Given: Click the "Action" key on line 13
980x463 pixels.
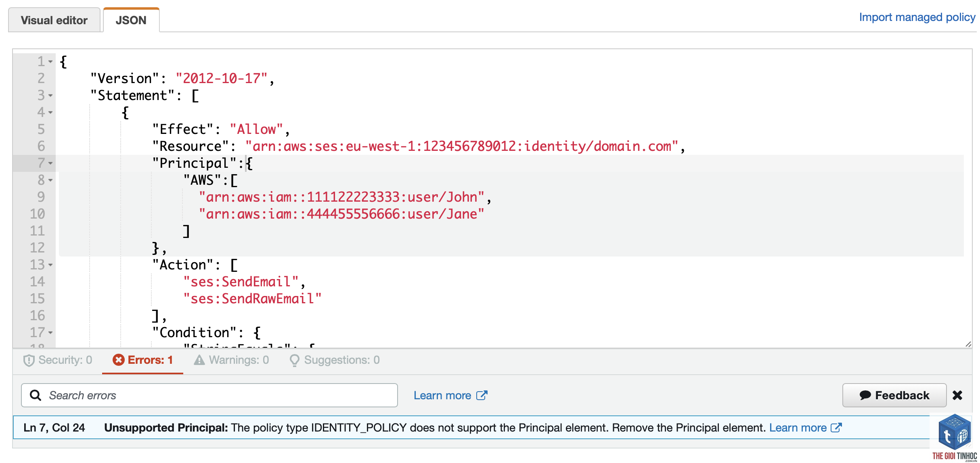Looking at the screenshot, I should click(182, 265).
